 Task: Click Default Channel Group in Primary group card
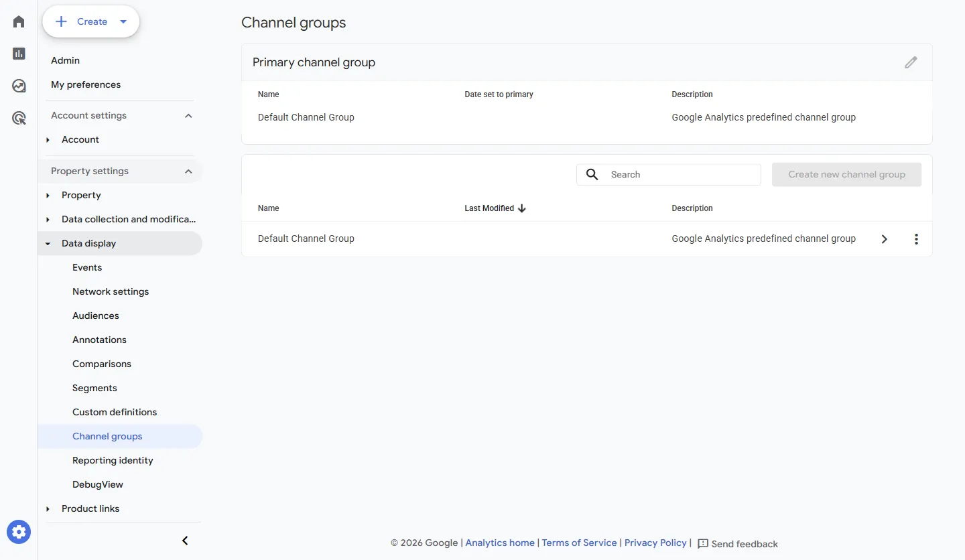[306, 117]
